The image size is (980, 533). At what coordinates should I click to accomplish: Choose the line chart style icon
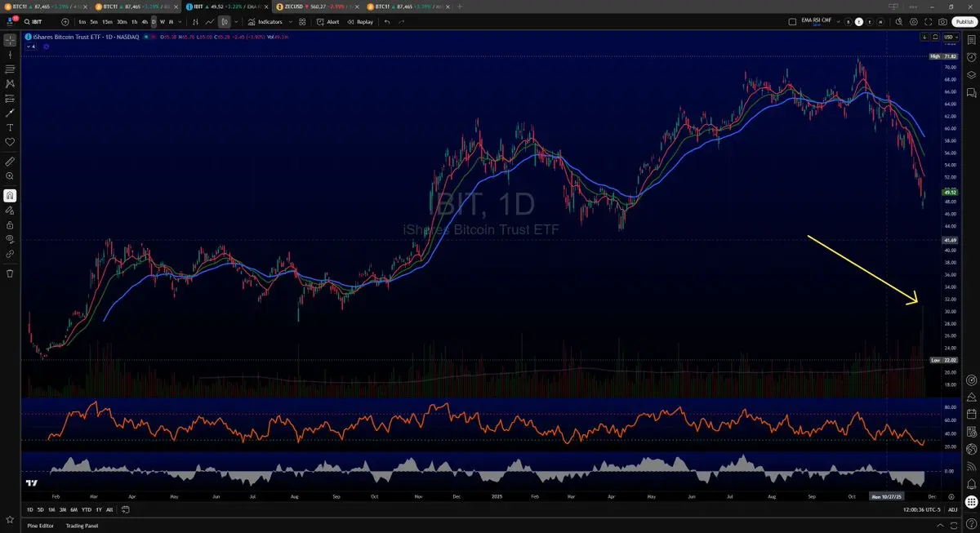(x=211, y=22)
